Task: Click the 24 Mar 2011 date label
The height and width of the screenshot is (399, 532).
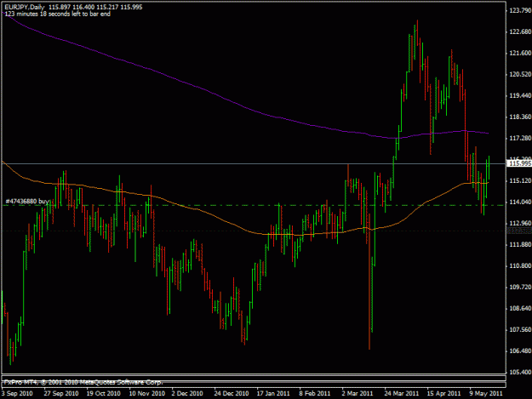Action: point(402,394)
